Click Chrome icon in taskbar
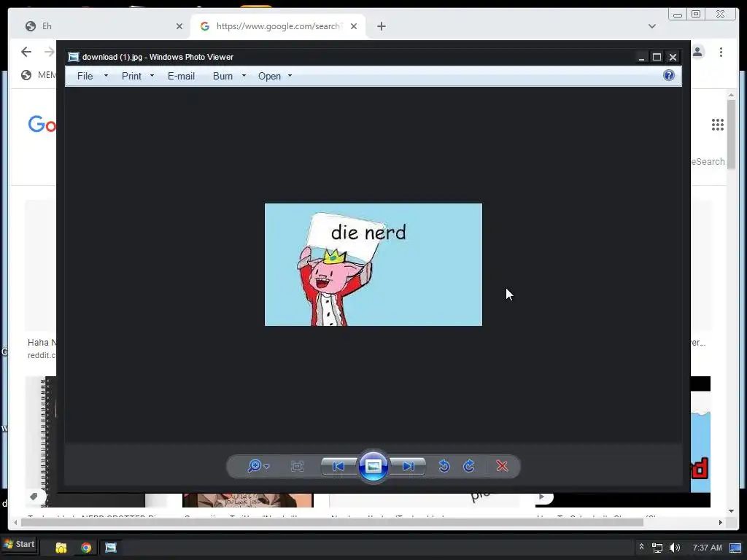 click(86, 548)
